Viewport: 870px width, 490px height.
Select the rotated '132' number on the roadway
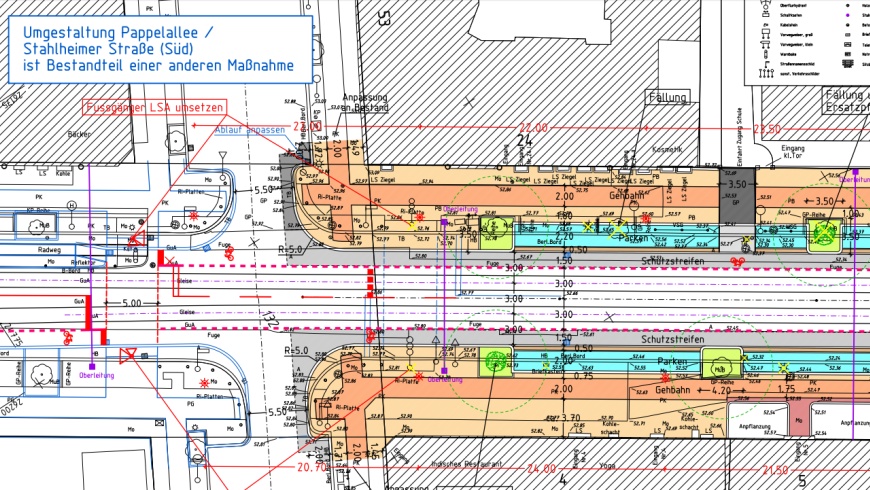[269, 321]
